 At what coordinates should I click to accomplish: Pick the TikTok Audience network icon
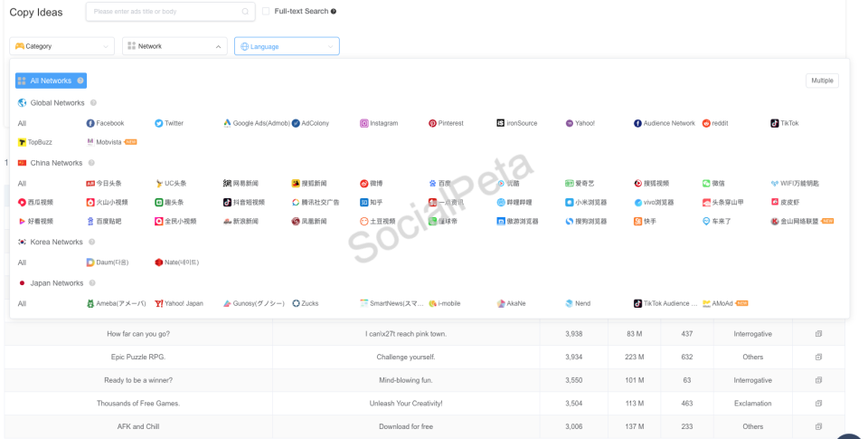[x=637, y=303]
